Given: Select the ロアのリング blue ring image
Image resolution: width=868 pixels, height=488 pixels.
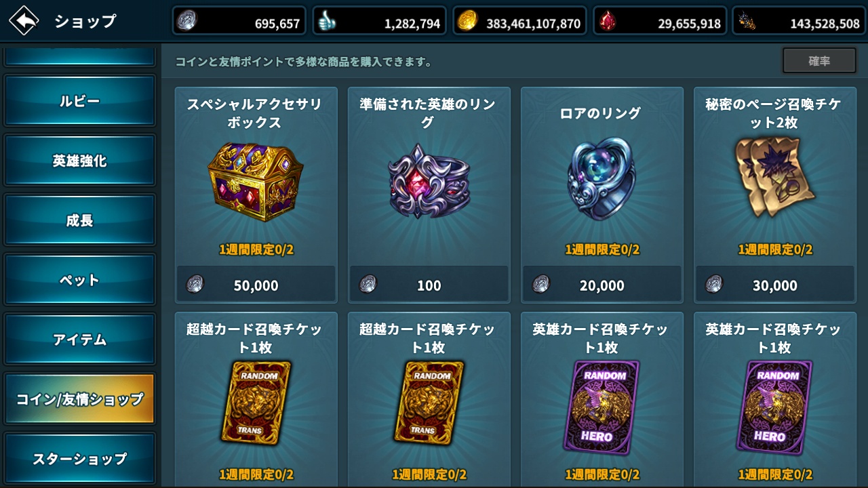Looking at the screenshot, I should click(x=601, y=178).
